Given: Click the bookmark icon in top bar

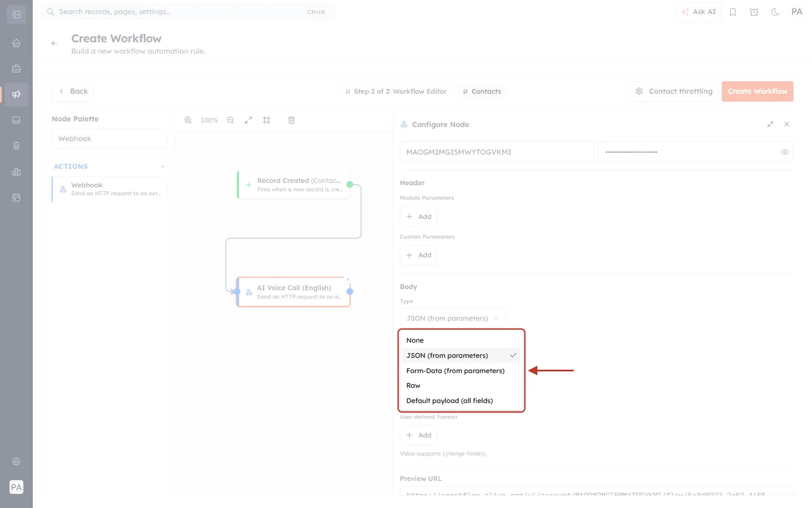Looking at the screenshot, I should (733, 12).
